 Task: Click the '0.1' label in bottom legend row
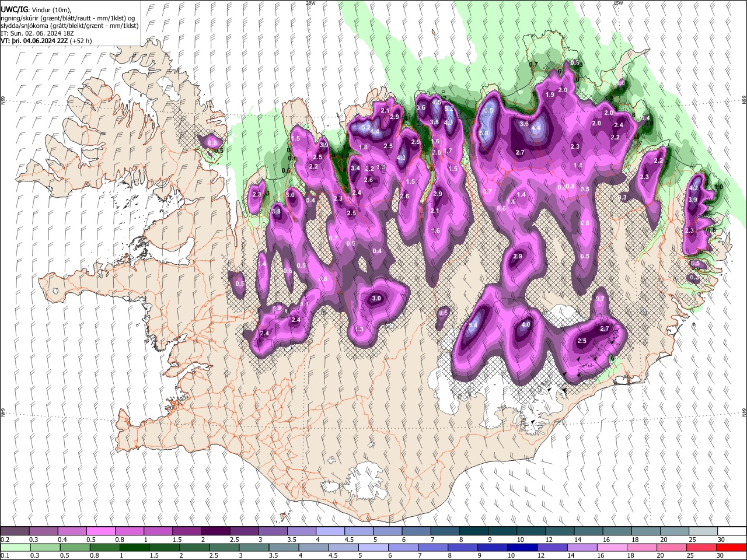pyautogui.click(x=5, y=556)
